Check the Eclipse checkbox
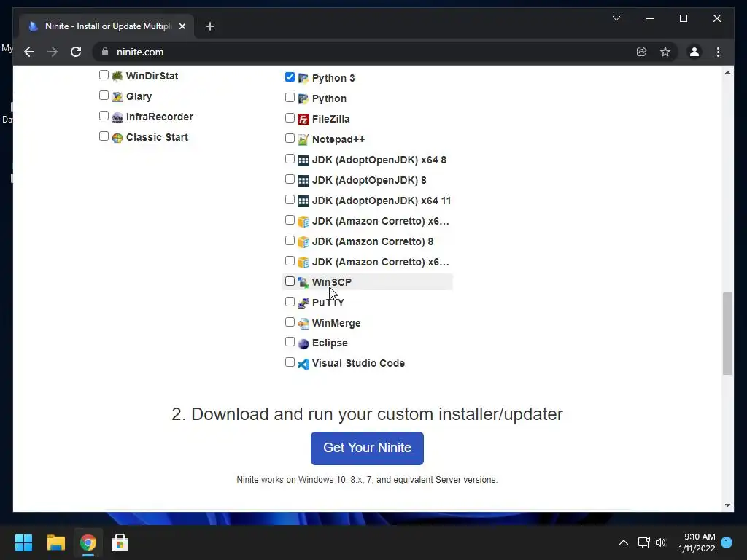The image size is (747, 560). [290, 342]
